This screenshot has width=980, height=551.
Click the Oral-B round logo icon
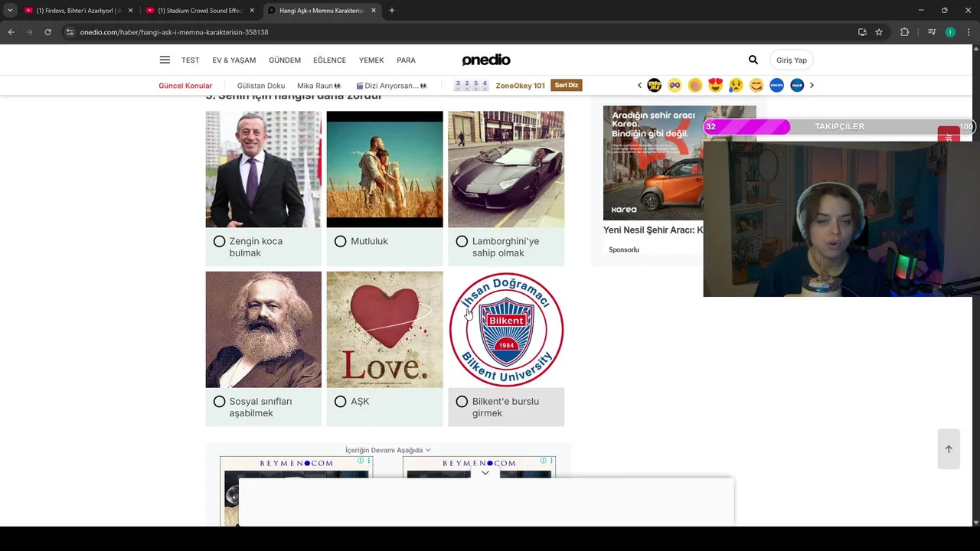tap(797, 85)
